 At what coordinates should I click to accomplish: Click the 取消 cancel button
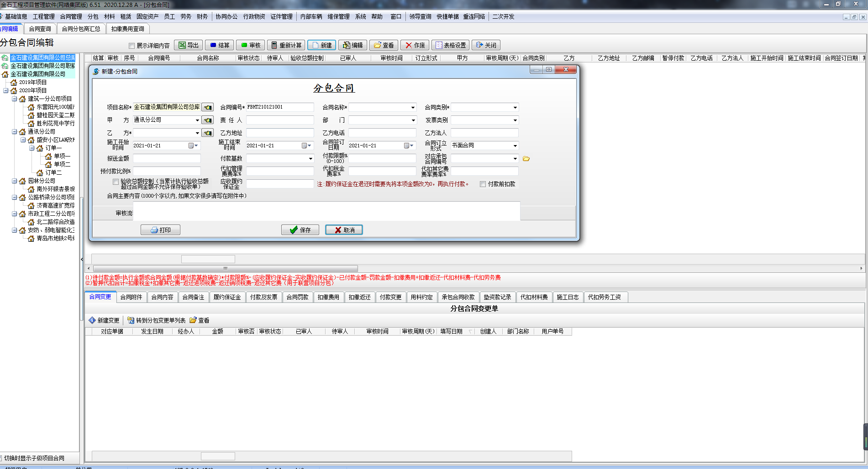pos(344,230)
